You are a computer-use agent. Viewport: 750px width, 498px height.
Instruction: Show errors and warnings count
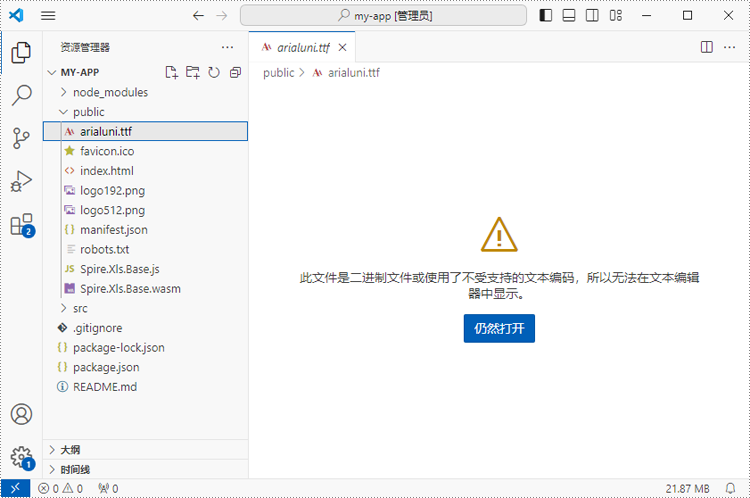(x=60, y=488)
